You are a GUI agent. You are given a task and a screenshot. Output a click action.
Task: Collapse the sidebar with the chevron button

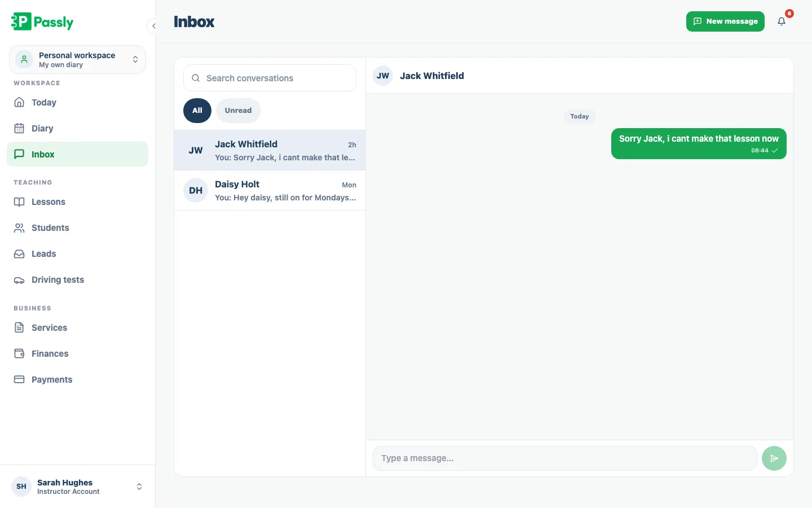click(x=153, y=26)
